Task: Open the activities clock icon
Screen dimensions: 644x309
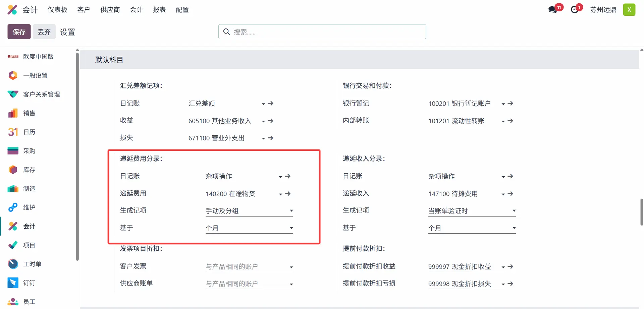Action: click(575, 9)
